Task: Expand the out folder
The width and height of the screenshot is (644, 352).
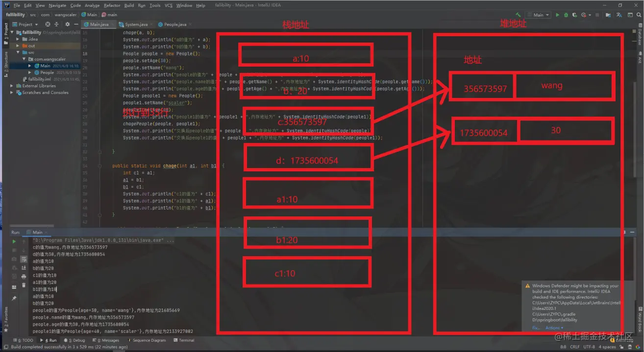Action: click(18, 46)
